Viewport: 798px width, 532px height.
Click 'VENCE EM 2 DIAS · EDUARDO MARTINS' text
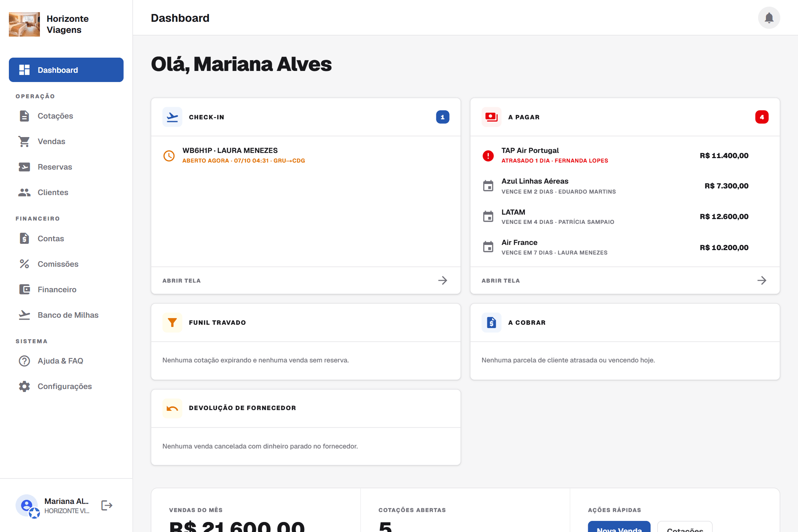pyautogui.click(x=559, y=192)
